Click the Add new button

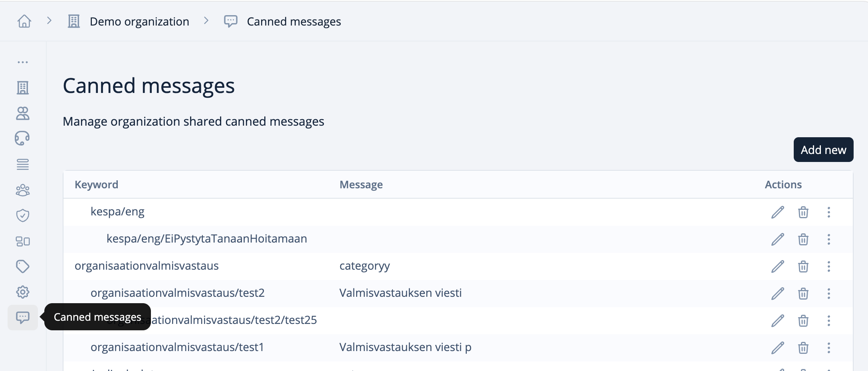pos(823,150)
